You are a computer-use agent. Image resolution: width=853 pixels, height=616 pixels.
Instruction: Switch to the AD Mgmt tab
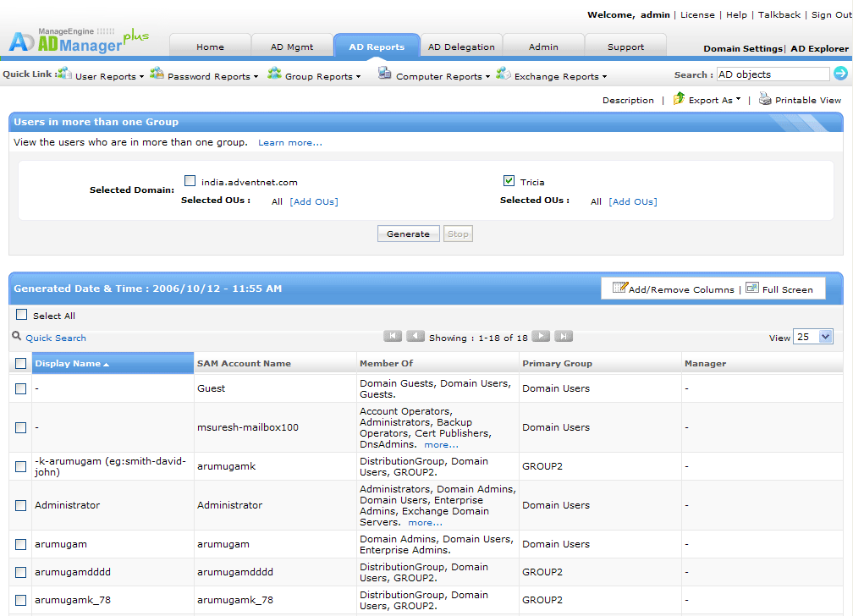[292, 47]
